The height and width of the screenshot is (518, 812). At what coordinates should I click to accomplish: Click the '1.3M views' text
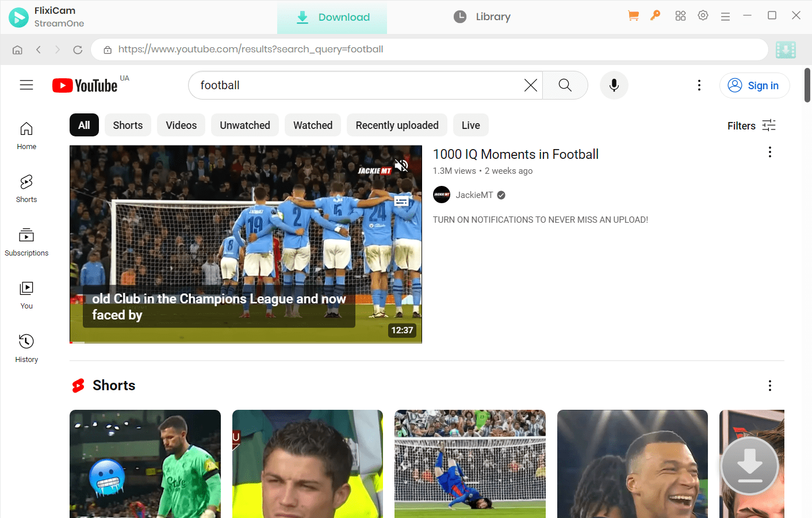click(454, 171)
